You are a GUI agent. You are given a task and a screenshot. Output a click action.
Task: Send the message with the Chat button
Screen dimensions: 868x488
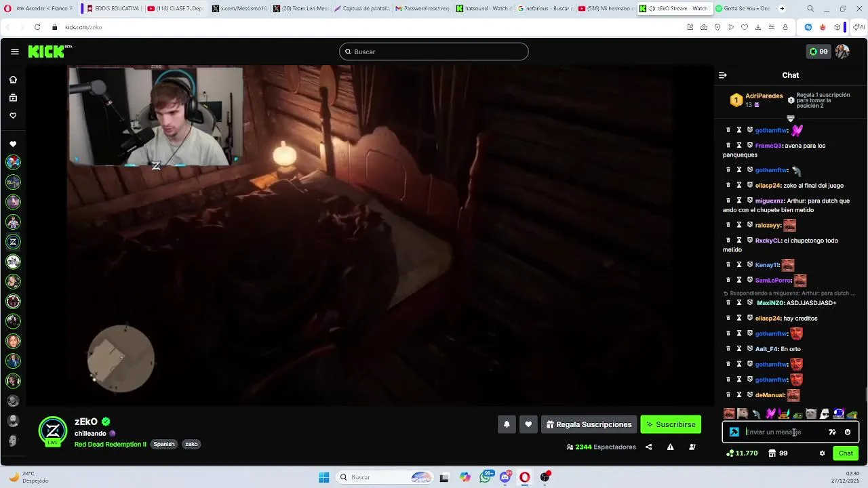pos(846,453)
